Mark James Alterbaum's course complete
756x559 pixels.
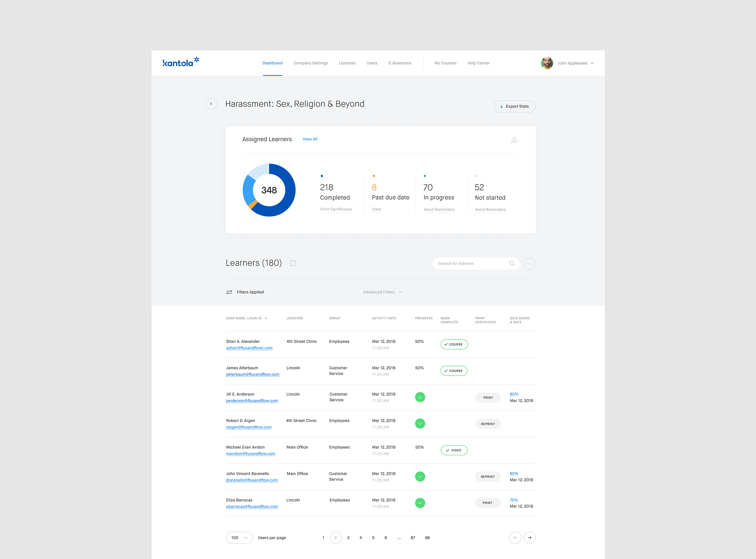pyautogui.click(x=454, y=371)
